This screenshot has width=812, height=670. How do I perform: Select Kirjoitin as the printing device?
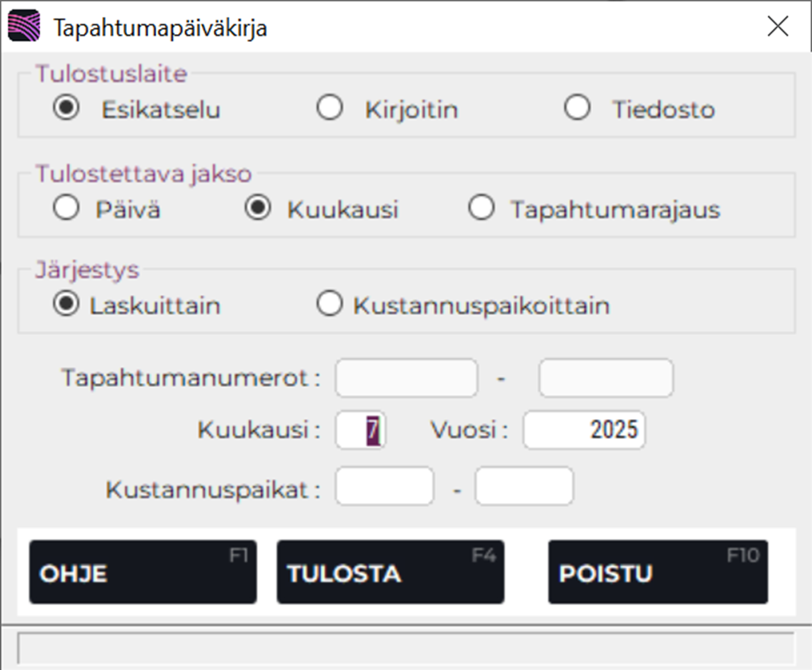331,108
